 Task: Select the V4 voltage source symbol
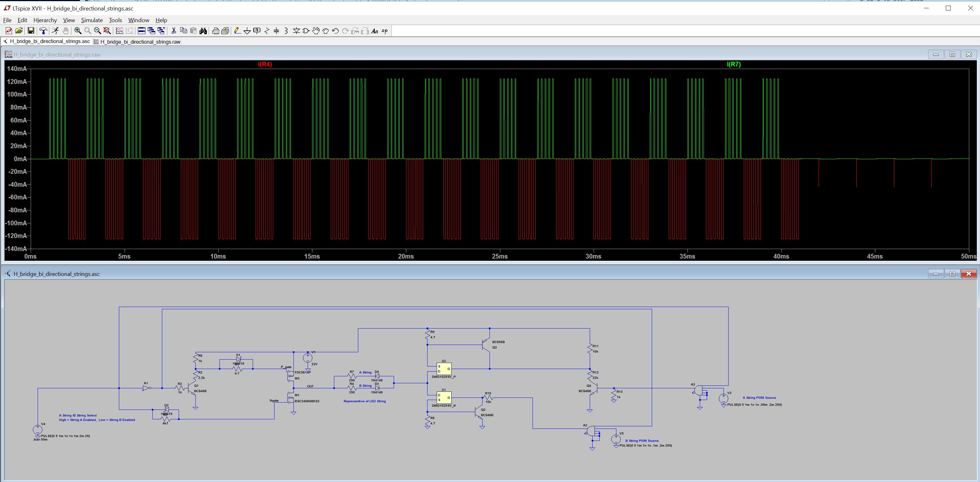(x=38, y=429)
